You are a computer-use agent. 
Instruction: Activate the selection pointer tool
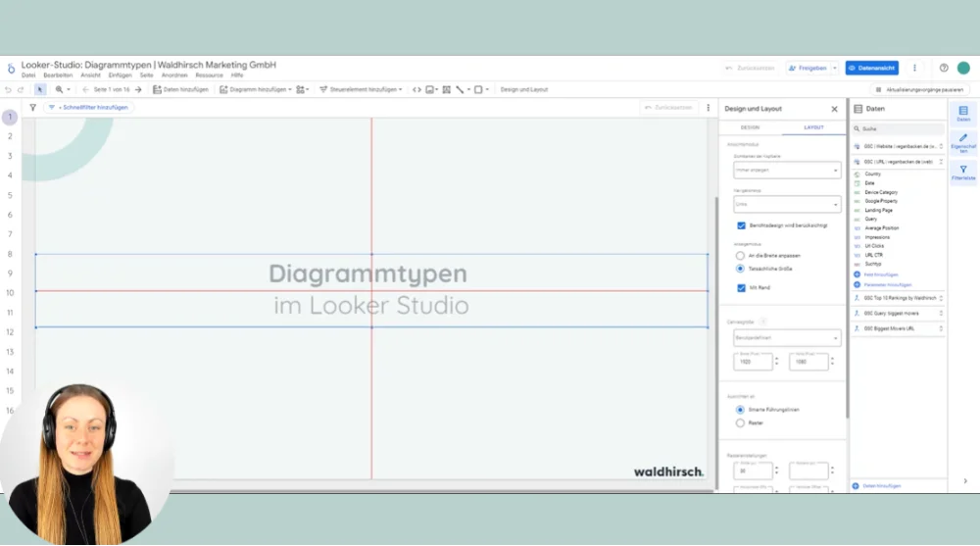point(40,89)
